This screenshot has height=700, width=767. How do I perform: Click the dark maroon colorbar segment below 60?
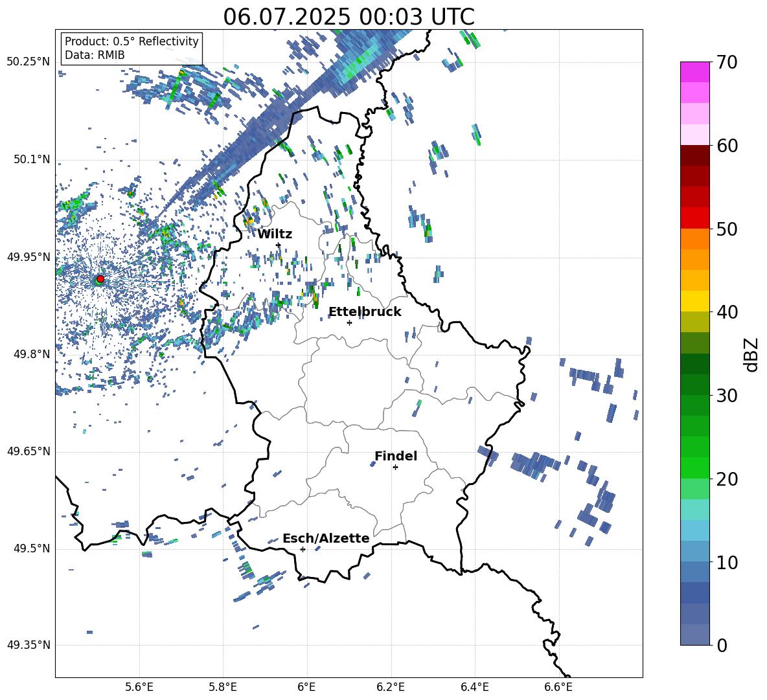pyautogui.click(x=695, y=155)
